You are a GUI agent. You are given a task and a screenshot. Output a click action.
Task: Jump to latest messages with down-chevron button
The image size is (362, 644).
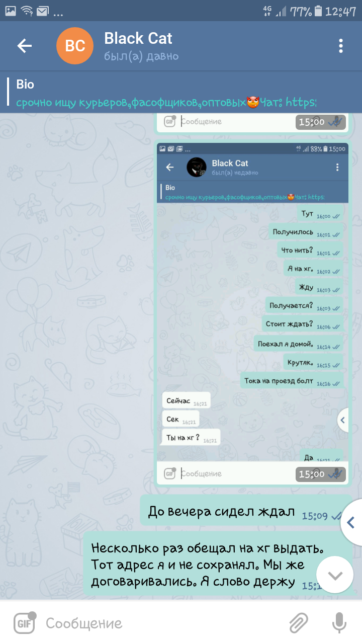(x=335, y=576)
